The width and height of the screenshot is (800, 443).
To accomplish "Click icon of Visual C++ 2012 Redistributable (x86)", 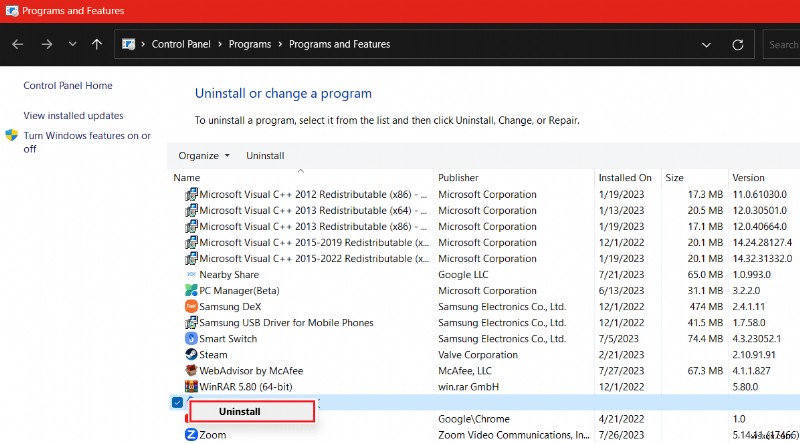I will pos(191,194).
